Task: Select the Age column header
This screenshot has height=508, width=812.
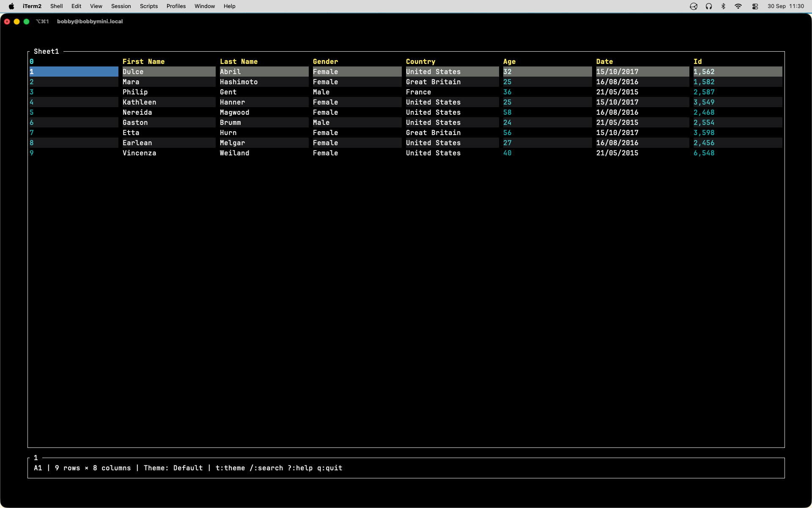Action: (x=510, y=62)
